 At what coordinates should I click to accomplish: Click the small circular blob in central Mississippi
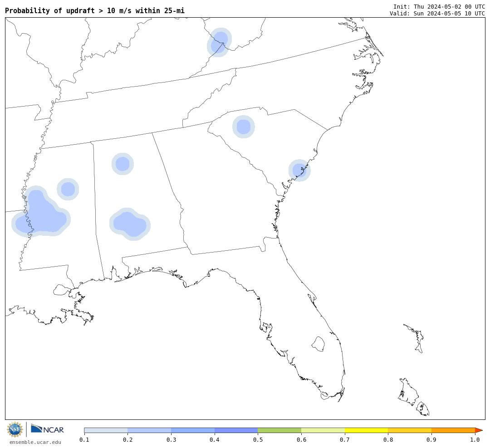[x=68, y=190]
